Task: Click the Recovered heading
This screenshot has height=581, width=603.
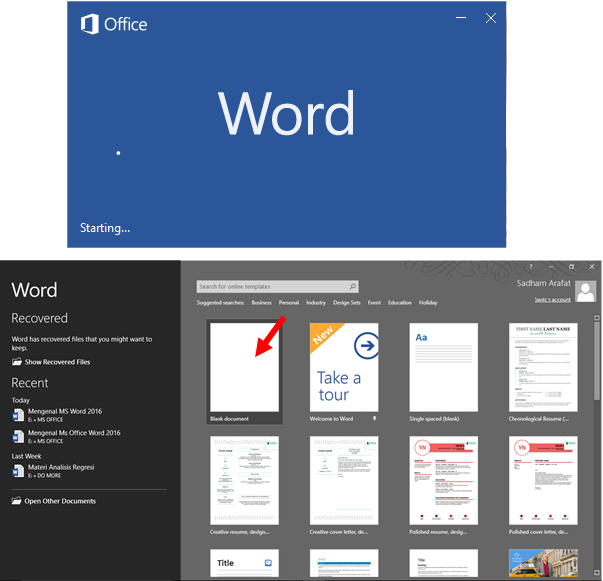Action: point(40,318)
